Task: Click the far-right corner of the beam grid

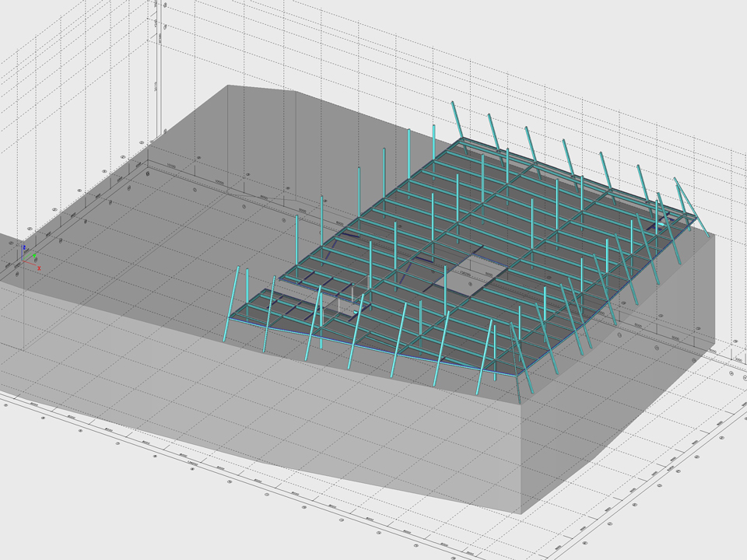Action: click(693, 221)
